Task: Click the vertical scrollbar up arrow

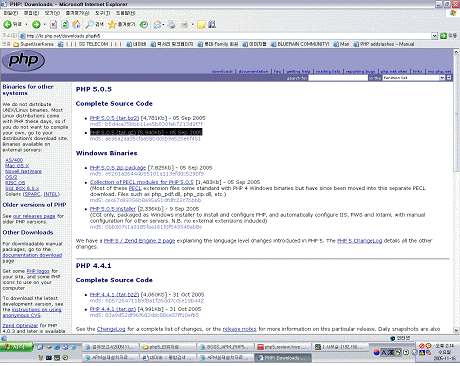Action: 456,52
